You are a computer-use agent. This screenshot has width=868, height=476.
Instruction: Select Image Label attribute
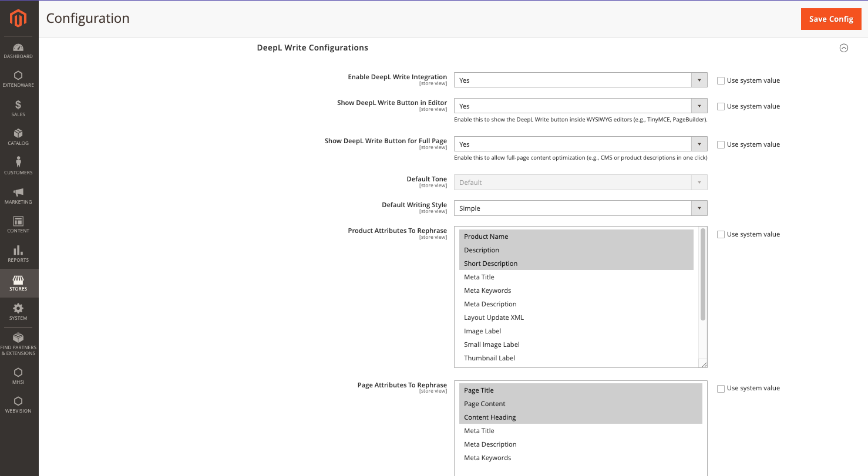(576, 331)
